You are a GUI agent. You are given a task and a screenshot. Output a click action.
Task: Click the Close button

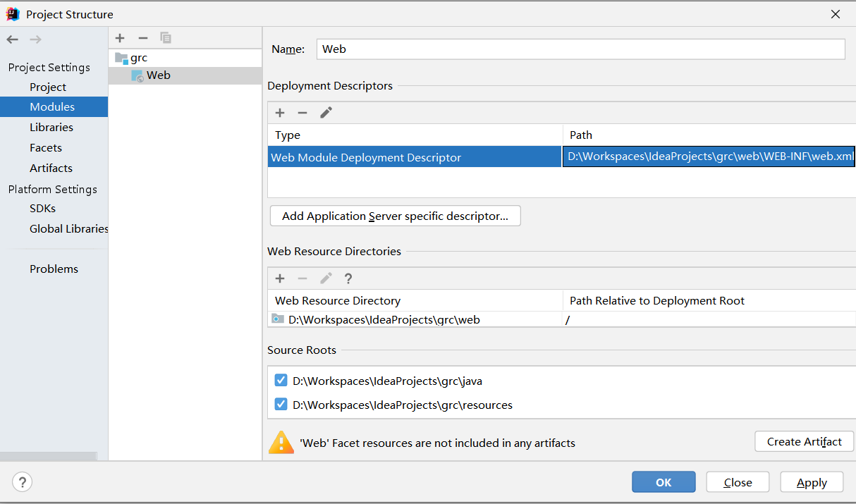click(x=738, y=482)
